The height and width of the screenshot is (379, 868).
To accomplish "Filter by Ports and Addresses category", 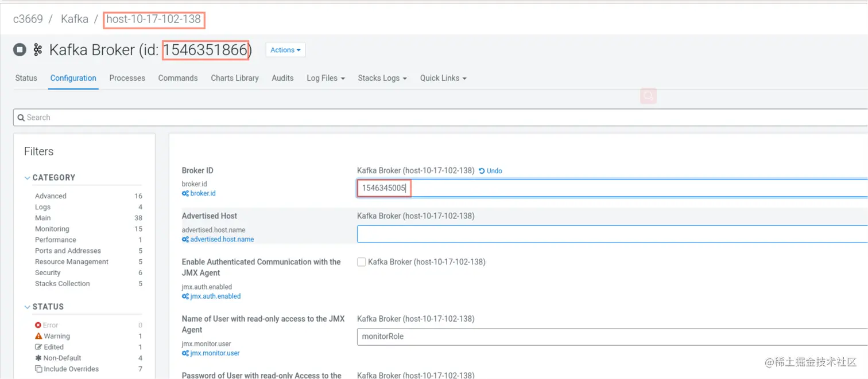I will 68,251.
